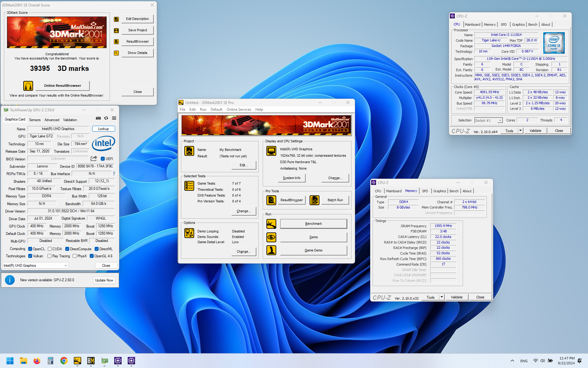Image resolution: width=588 pixels, height=368 pixels.
Task: Enable the Ray Tracing checkbox
Action: point(49,256)
